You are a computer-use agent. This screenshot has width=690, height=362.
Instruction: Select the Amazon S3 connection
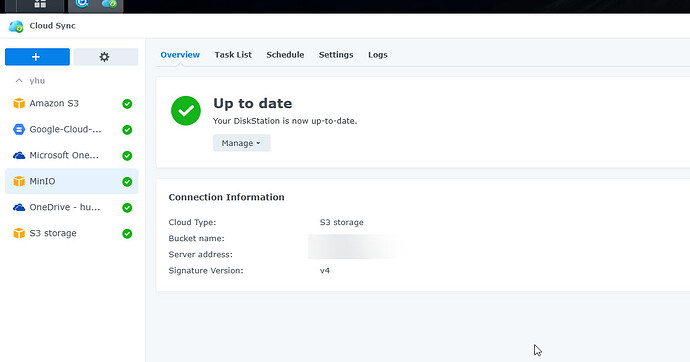coord(71,103)
